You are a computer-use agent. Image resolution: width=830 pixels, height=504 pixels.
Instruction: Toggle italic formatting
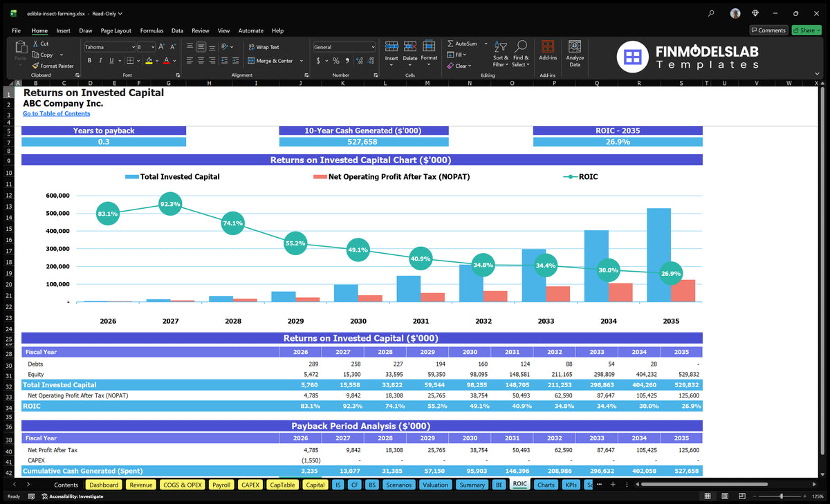pos(100,60)
